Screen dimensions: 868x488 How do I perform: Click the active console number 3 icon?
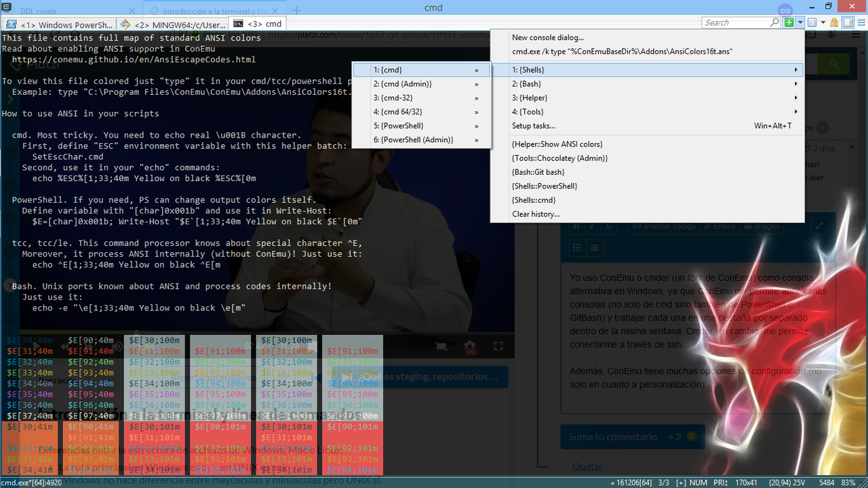coord(812,22)
